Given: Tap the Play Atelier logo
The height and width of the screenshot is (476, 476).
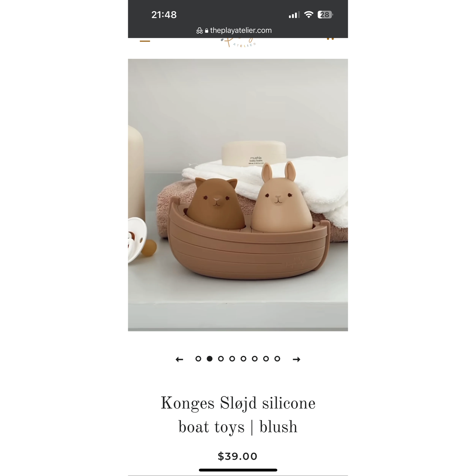Looking at the screenshot, I should coord(238,43).
